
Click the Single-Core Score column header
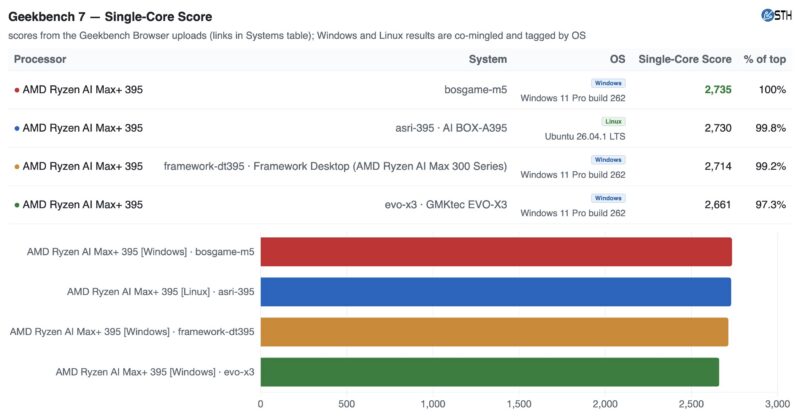685,59
